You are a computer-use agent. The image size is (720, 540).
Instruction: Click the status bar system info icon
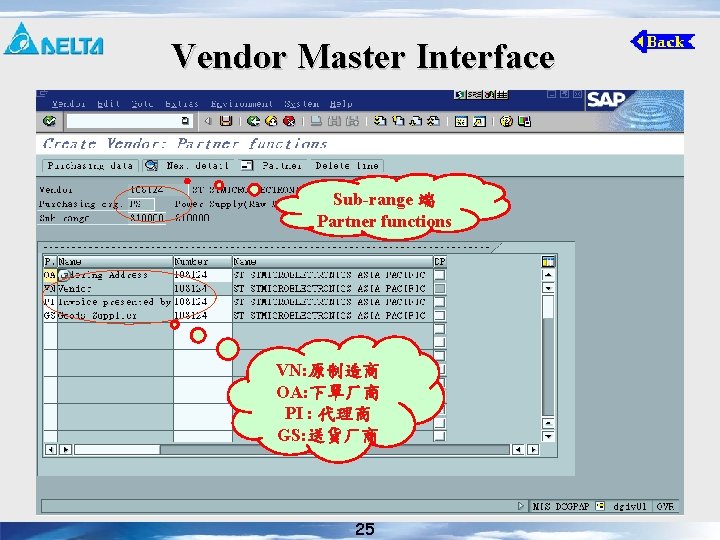point(600,506)
